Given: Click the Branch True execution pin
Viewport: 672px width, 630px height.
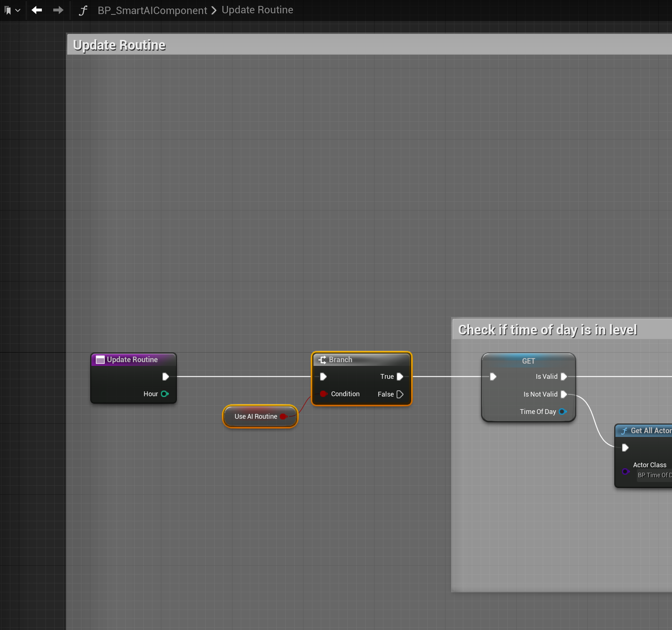Looking at the screenshot, I should coord(400,377).
